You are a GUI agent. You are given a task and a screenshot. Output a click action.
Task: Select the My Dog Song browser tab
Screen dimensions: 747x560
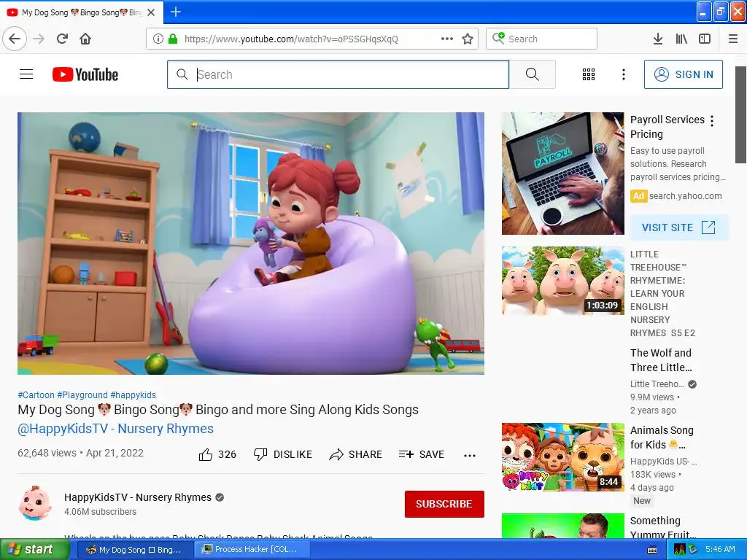(81, 12)
